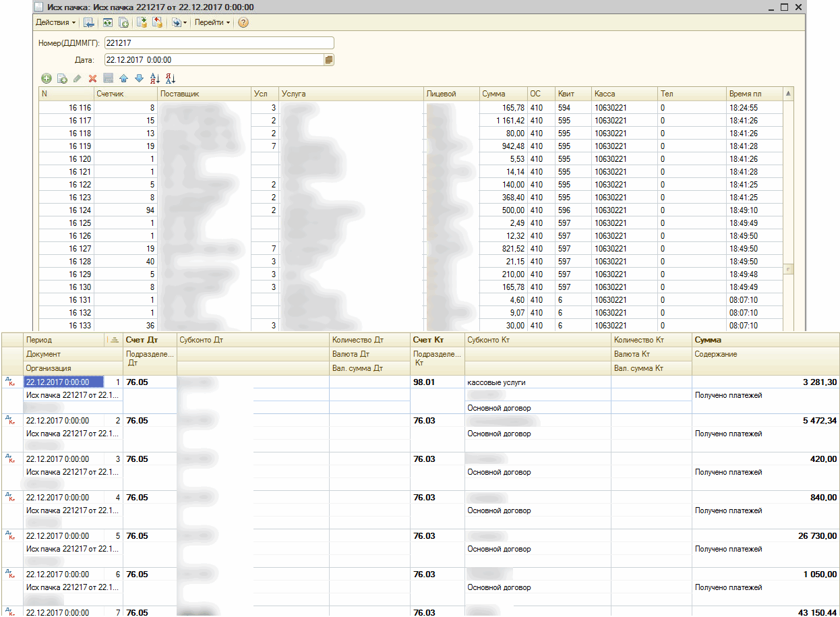Open the Перейти dropdown menu
The image size is (840, 617).
tap(212, 22)
